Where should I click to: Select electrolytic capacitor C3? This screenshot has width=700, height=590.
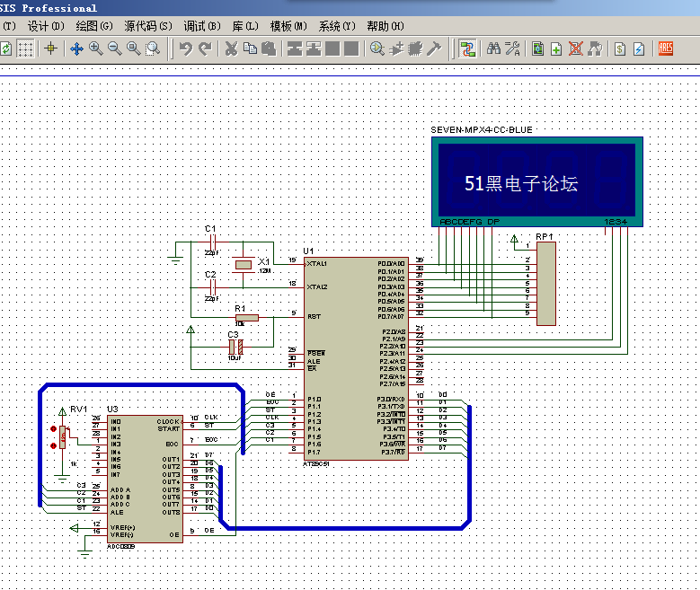tap(235, 347)
